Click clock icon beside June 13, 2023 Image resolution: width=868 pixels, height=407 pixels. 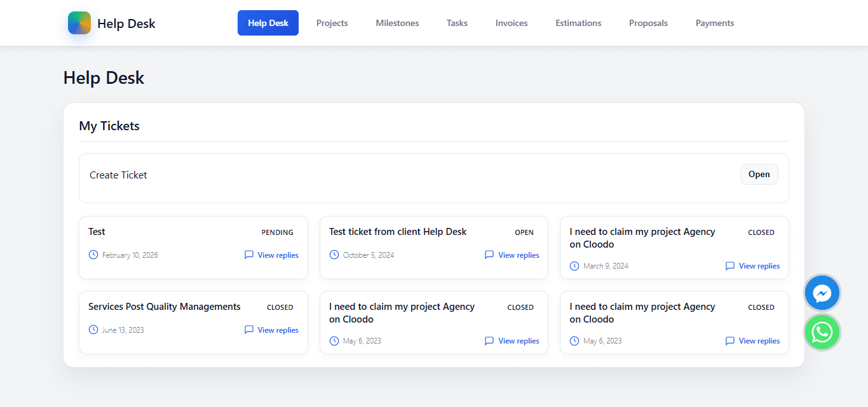pos(93,330)
